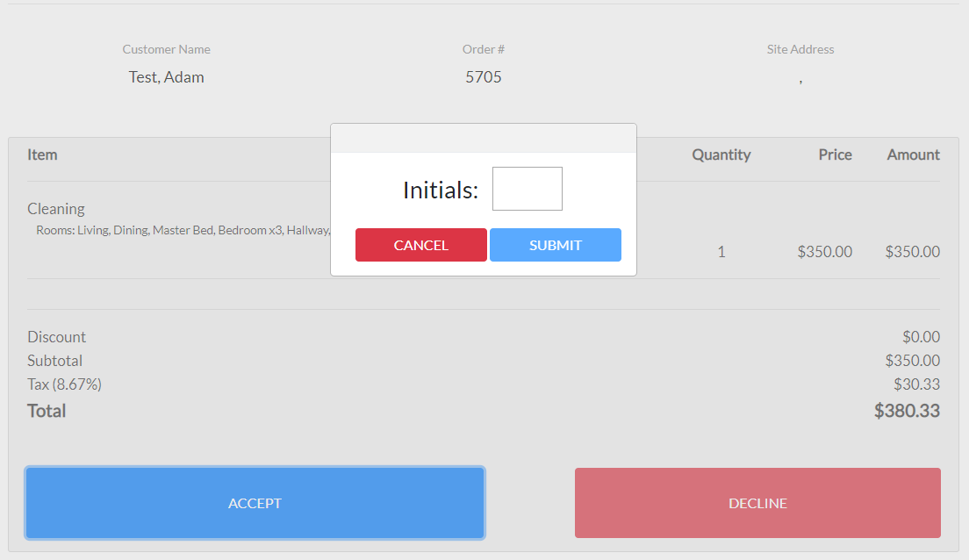This screenshot has height=560, width=969.
Task: Click the Rooms description text
Action: [176, 230]
